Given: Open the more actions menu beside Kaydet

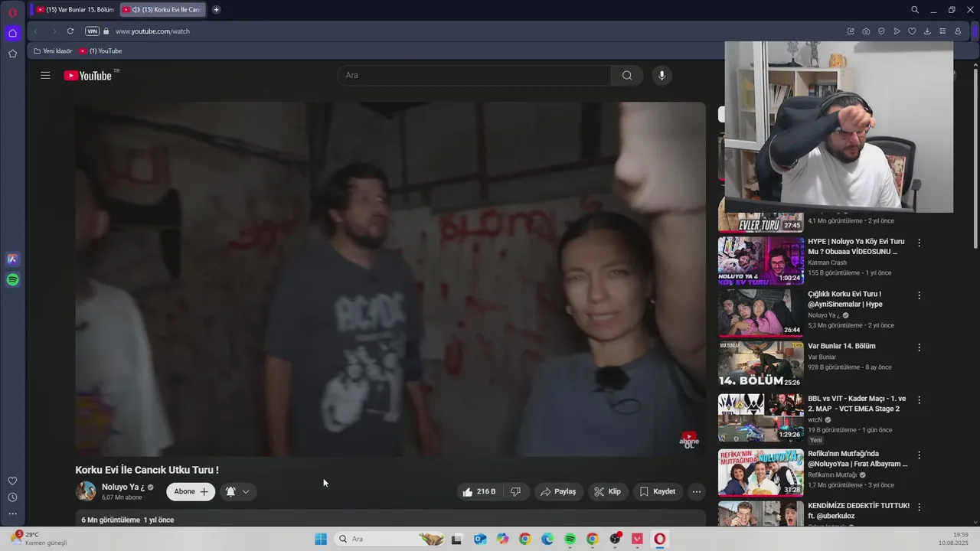Looking at the screenshot, I should (696, 491).
